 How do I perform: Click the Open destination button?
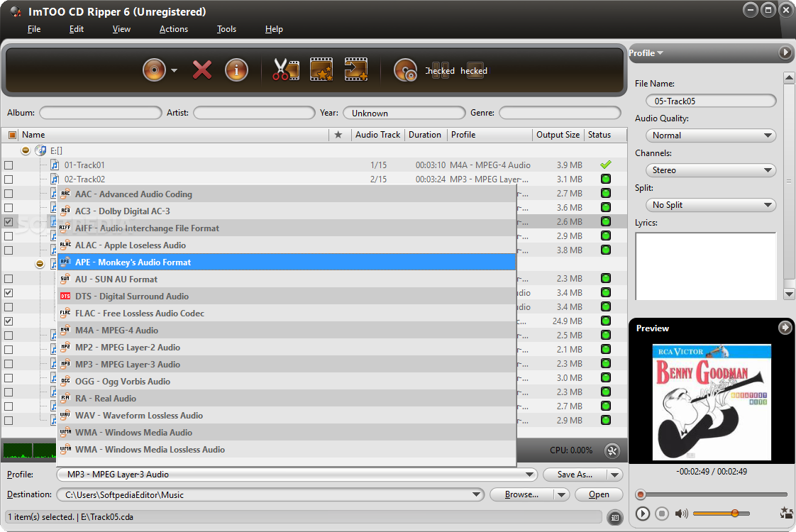599,494
